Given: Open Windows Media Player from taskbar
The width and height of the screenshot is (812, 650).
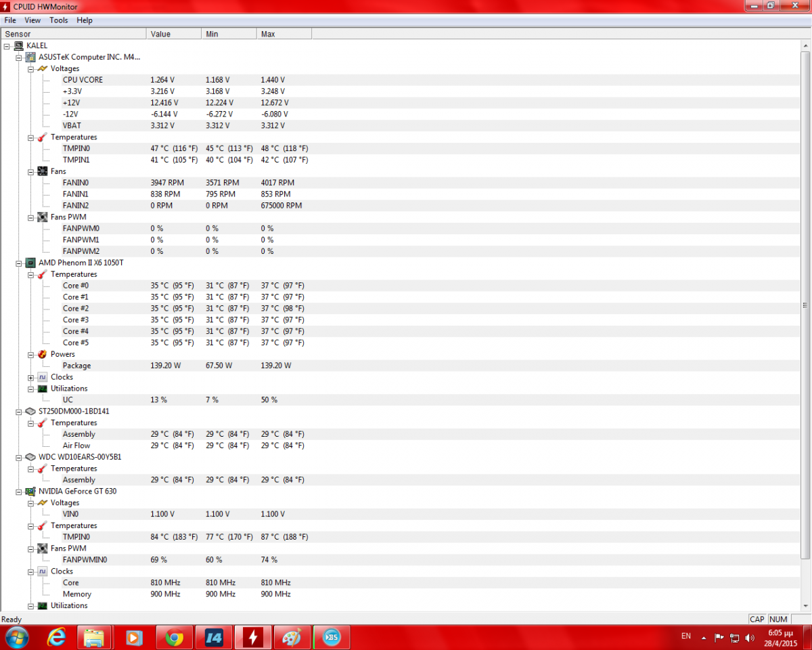Looking at the screenshot, I should click(x=135, y=637).
